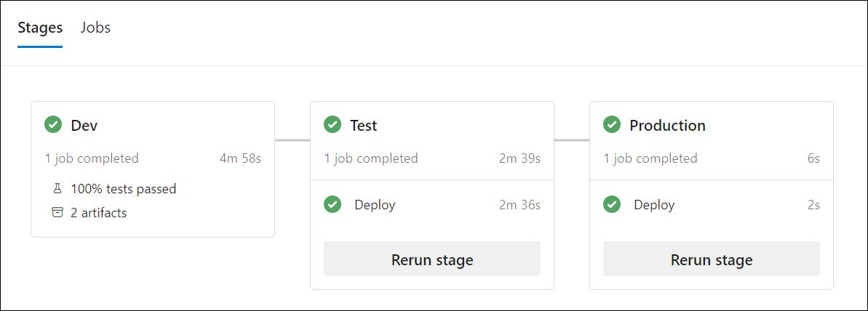Image resolution: width=868 pixels, height=311 pixels.
Task: Rerun the Production stage
Action: tap(712, 259)
